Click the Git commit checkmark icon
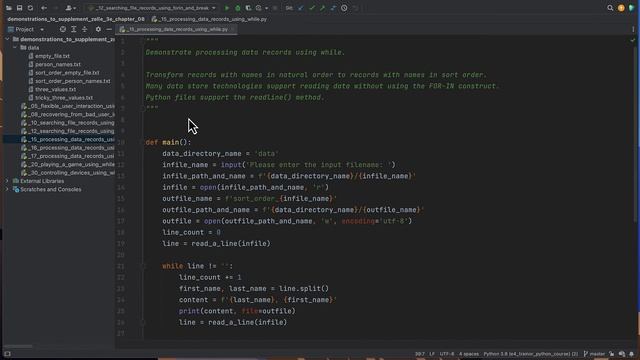Viewport: 640px width, 360px height. click(312, 8)
